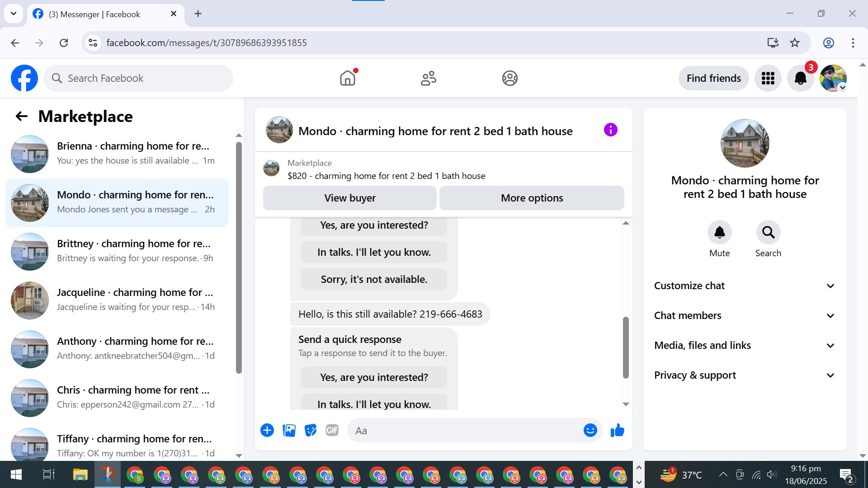Screen dimensions: 868x488
Task: Open the Chris conversation
Action: (117, 398)
